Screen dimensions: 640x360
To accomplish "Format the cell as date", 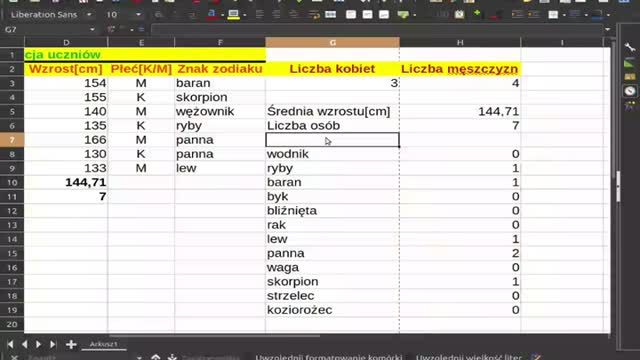I will [x=460, y=15].
